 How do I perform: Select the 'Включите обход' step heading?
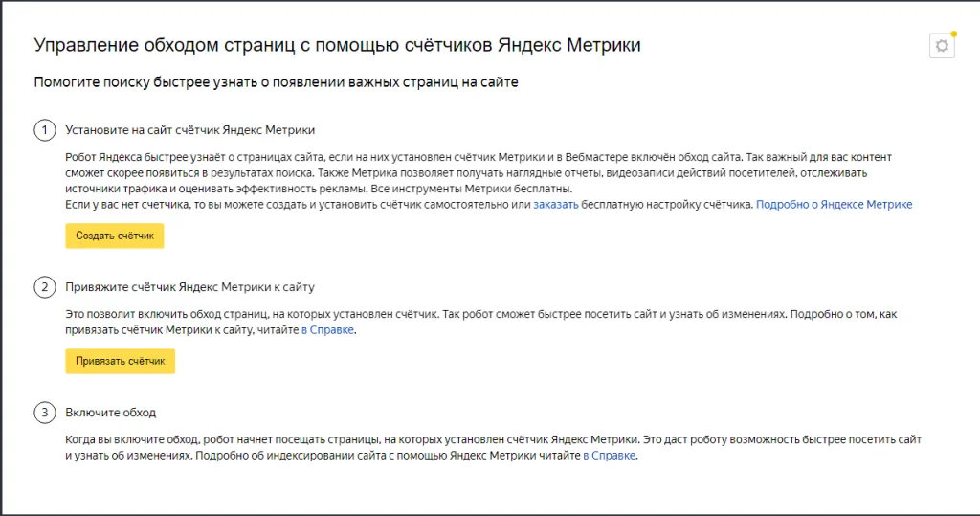pos(110,413)
